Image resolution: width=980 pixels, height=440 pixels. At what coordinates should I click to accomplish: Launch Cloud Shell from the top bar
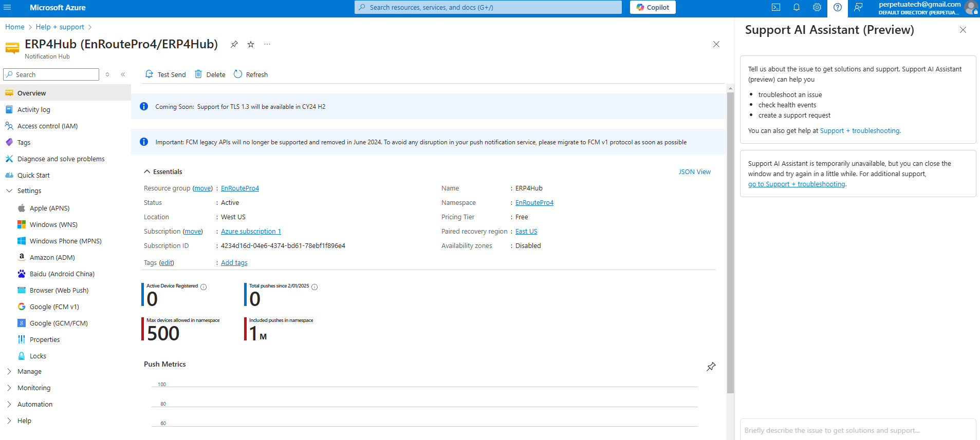(776, 7)
